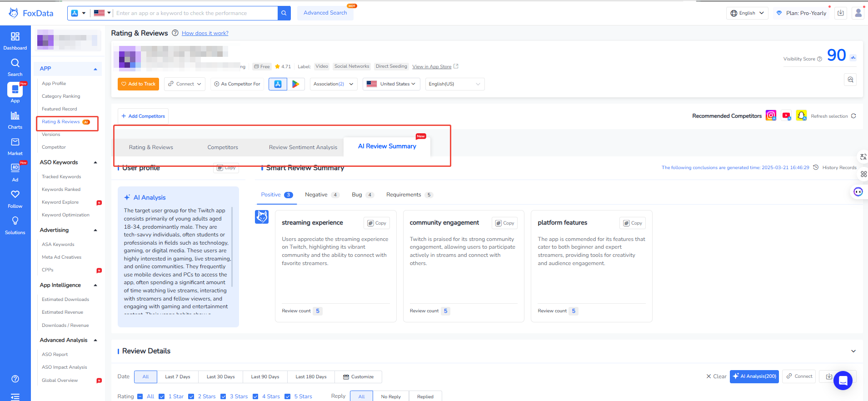Collapse the APP sidebar section
Viewport: 868px width, 401px height.
[x=95, y=69]
